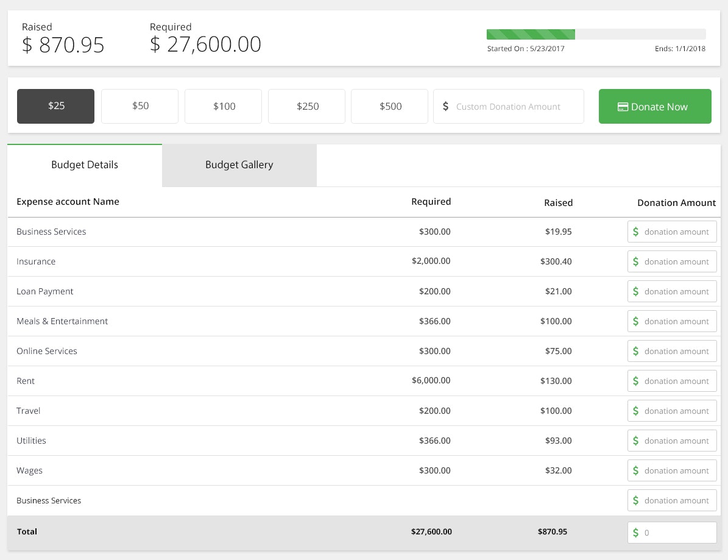The image size is (728, 560).
Task: Click the $19.95 raised amount
Action: [558, 231]
